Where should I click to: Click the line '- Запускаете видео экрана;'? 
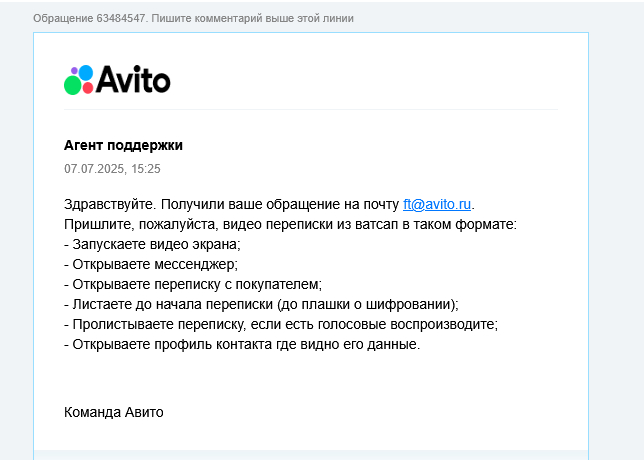click(152, 244)
